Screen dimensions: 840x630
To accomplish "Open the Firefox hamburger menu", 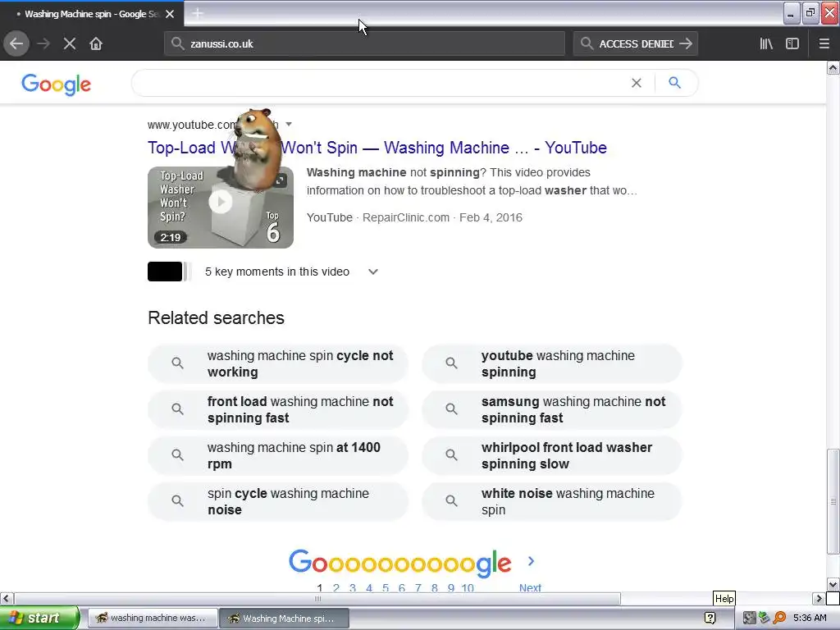I will [824, 43].
